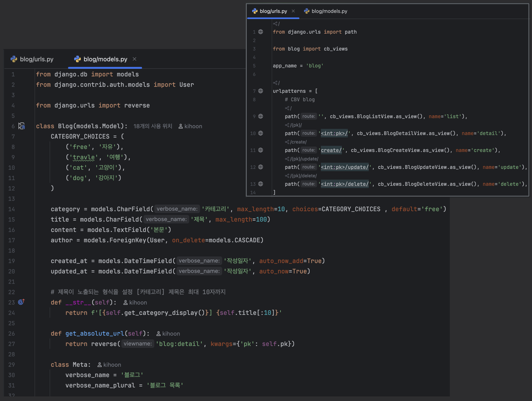Close the blog/models.py tab in left editor
The width and height of the screenshot is (532, 401).
pos(134,59)
